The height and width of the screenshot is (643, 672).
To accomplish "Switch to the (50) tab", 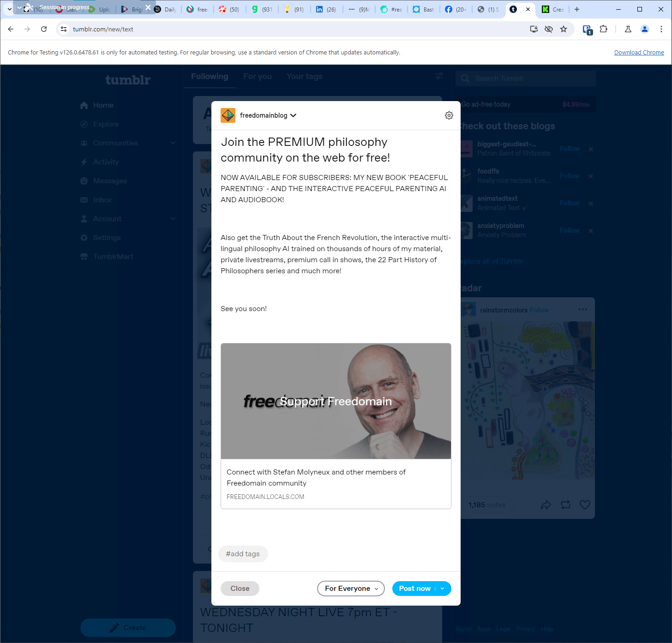I will click(229, 9).
